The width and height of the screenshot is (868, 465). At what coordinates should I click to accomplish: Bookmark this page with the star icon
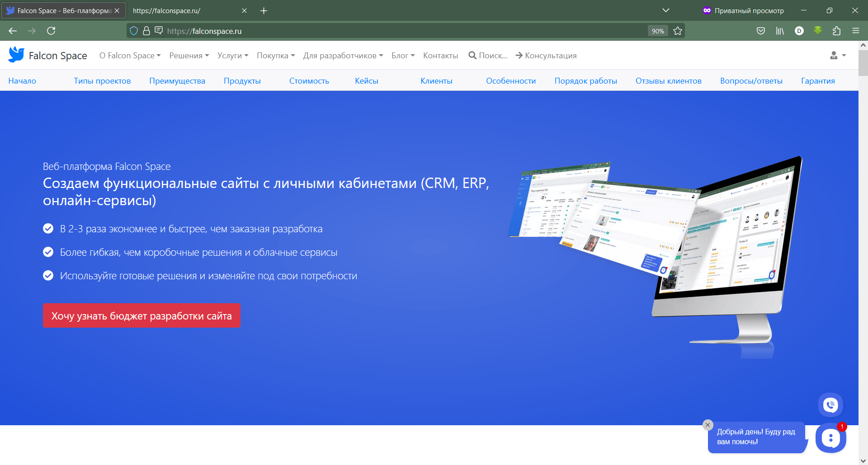(x=677, y=31)
